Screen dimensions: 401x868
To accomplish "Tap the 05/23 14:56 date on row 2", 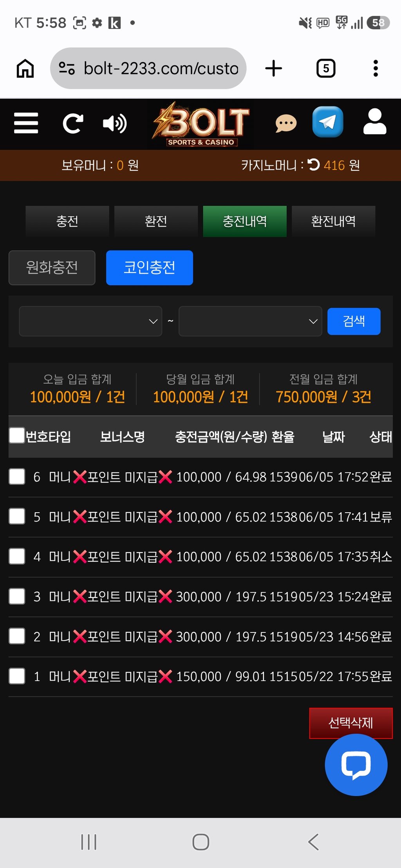I will [334, 637].
